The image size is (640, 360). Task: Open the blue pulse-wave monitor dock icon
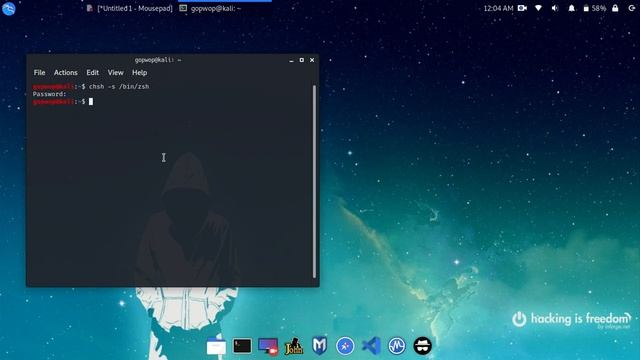coord(397,346)
